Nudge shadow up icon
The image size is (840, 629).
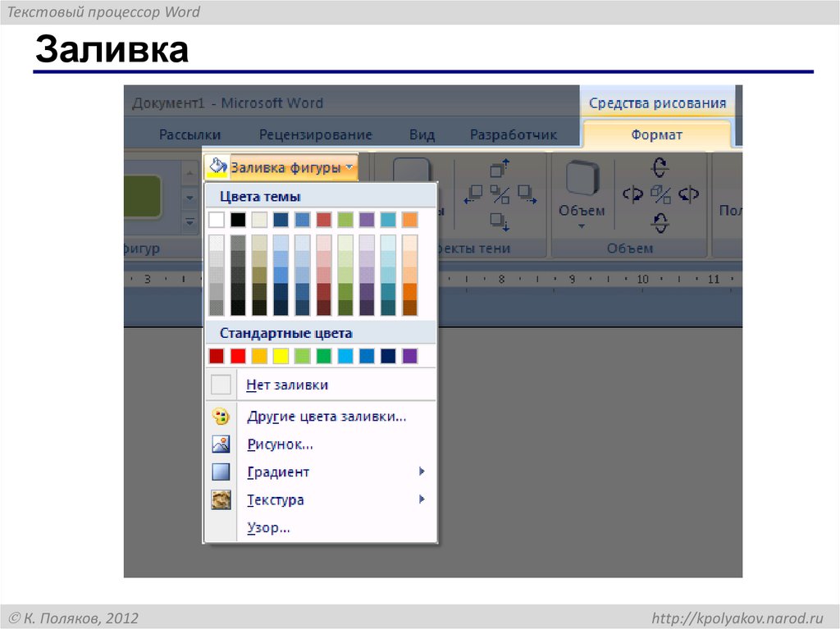[500, 167]
